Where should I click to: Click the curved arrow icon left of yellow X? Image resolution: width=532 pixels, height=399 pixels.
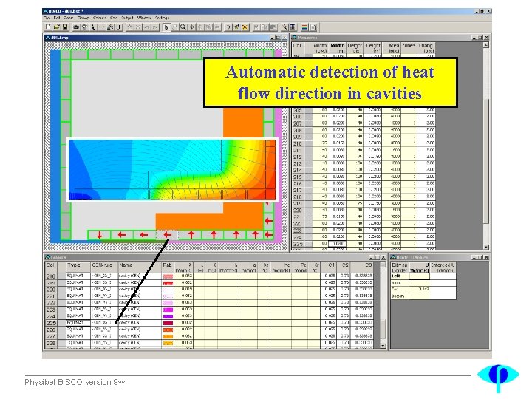tap(228, 27)
